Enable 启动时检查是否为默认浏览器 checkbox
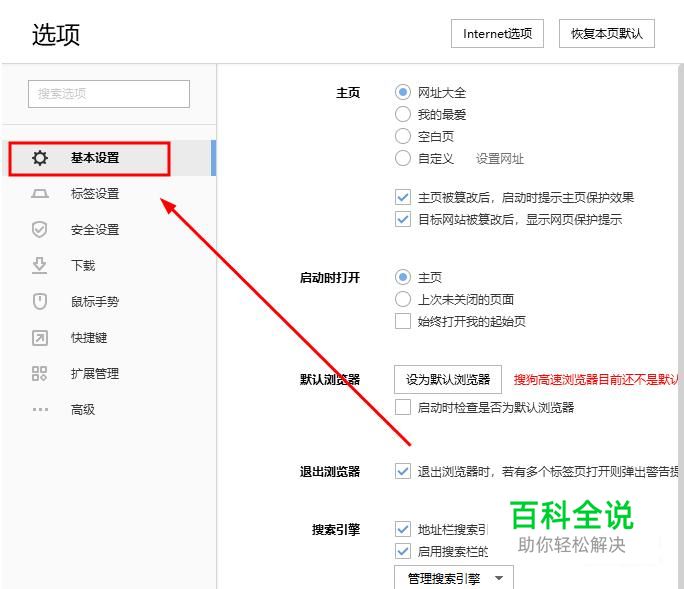Screen dimensions: 684x589 (x=403, y=407)
